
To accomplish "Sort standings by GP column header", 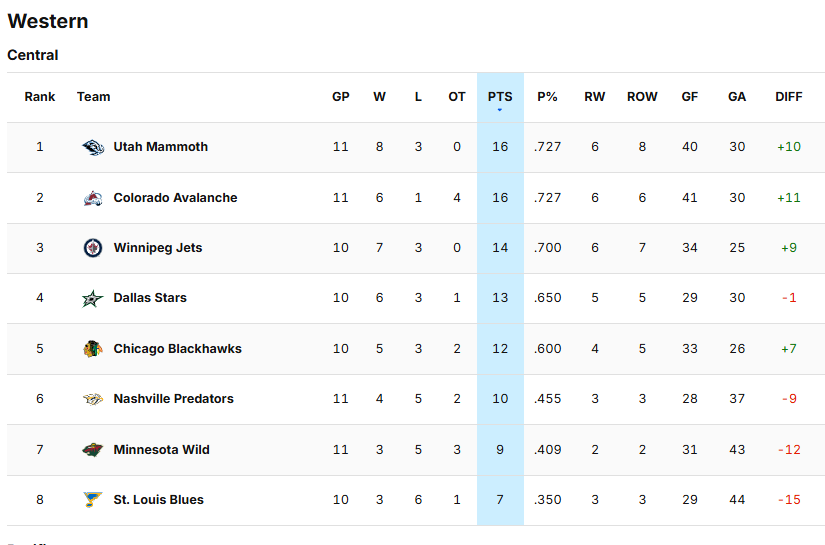I will [x=341, y=97].
